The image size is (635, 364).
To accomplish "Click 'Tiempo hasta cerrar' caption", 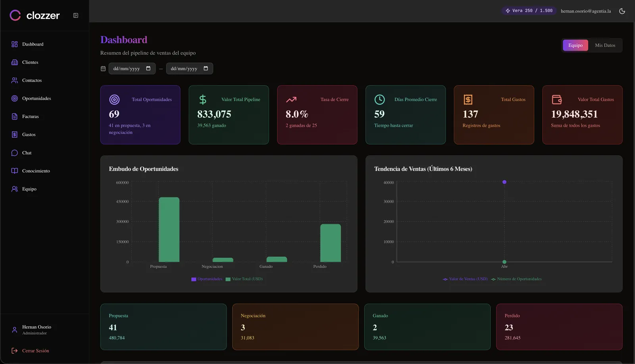I will point(394,125).
